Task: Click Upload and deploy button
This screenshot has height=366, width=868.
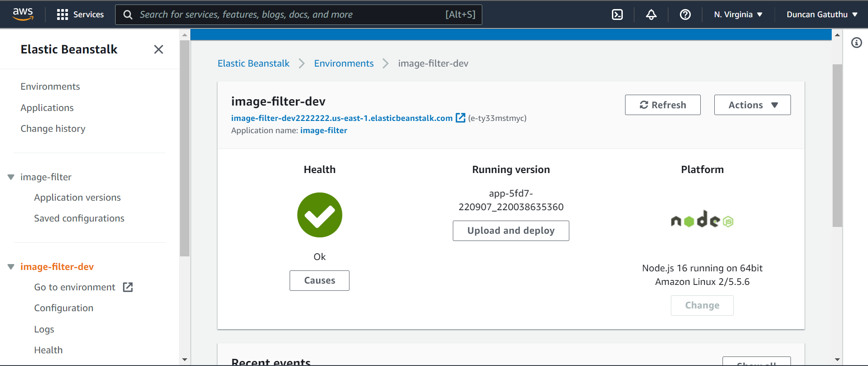Action: click(511, 231)
